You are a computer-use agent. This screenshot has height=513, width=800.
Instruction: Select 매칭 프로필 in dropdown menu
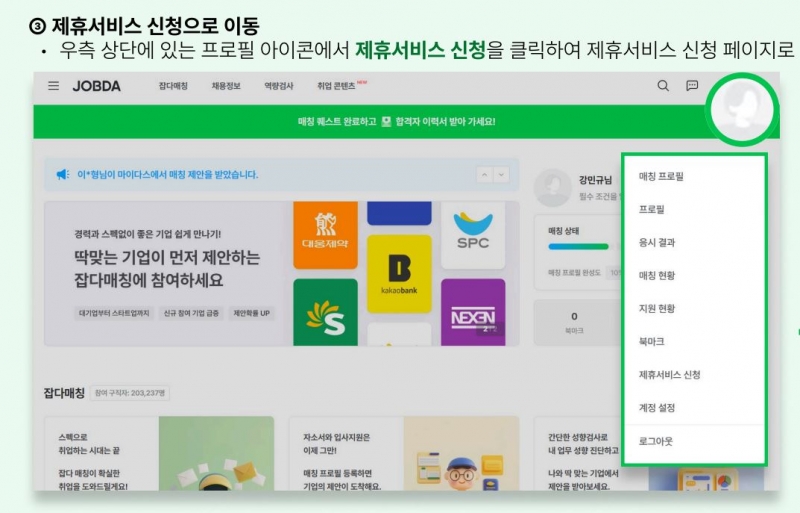pos(661,177)
